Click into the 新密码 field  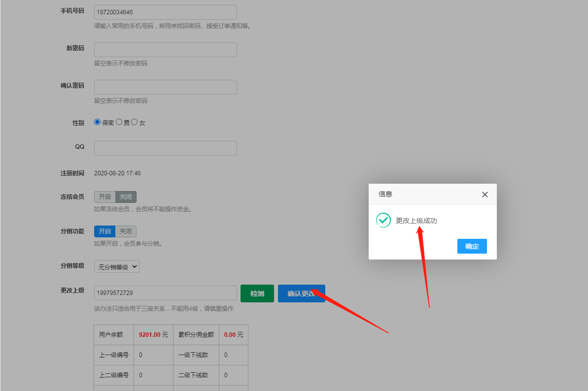pyautogui.click(x=165, y=50)
